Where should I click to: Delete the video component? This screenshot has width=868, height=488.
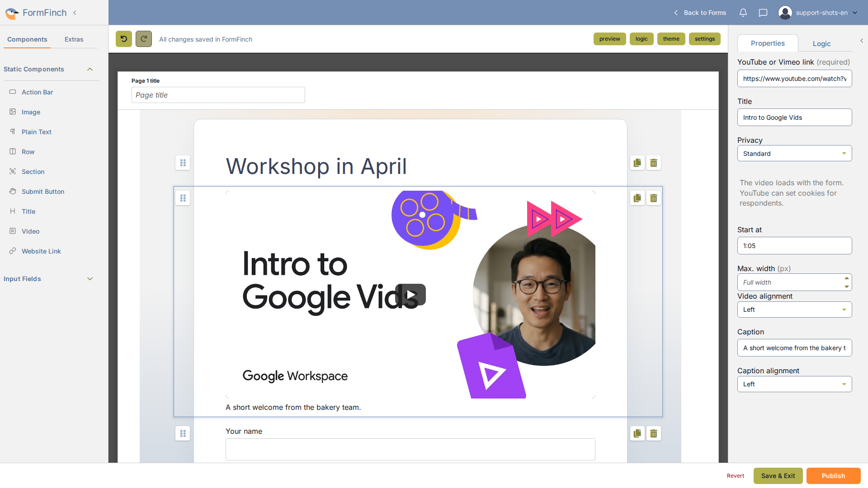tap(654, 198)
